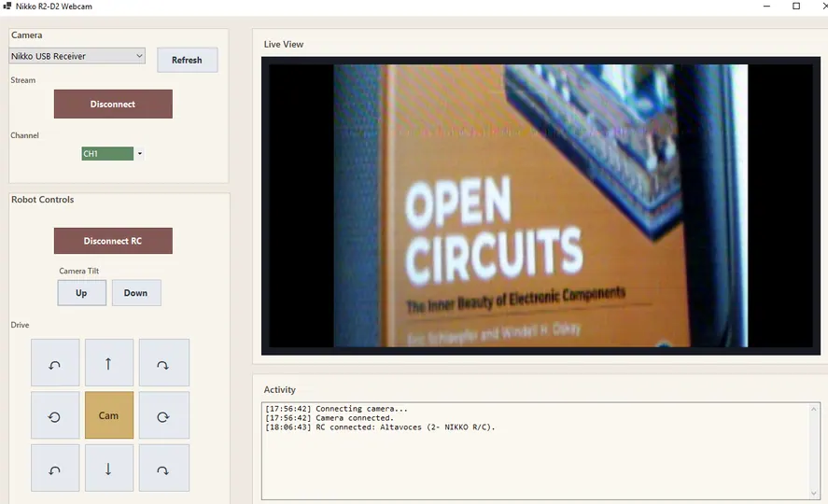Click the 'Channel' label
The image size is (828, 504).
pyautogui.click(x=25, y=135)
